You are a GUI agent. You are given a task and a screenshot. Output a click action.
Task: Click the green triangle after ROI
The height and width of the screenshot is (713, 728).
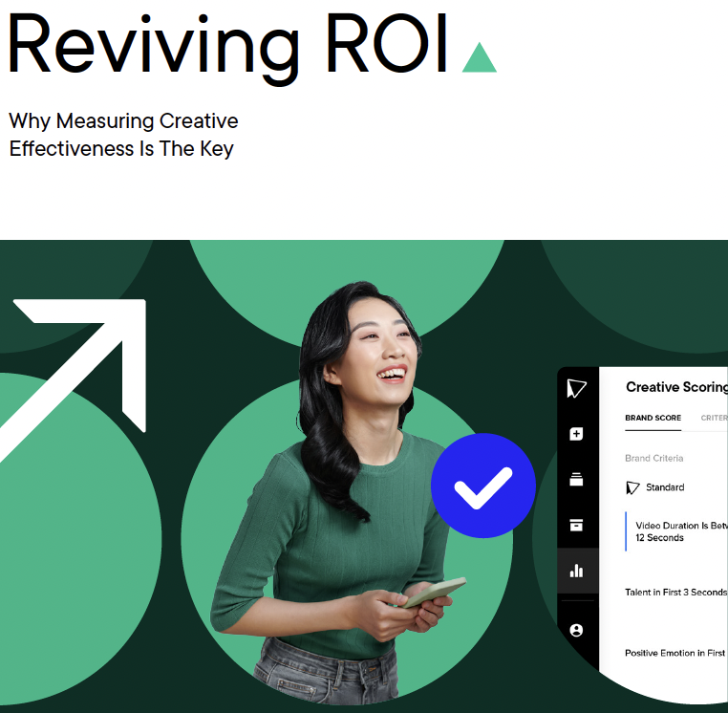479,58
